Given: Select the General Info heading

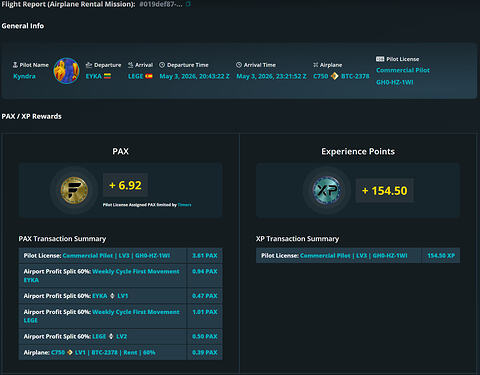Looking at the screenshot, I should click(x=23, y=26).
